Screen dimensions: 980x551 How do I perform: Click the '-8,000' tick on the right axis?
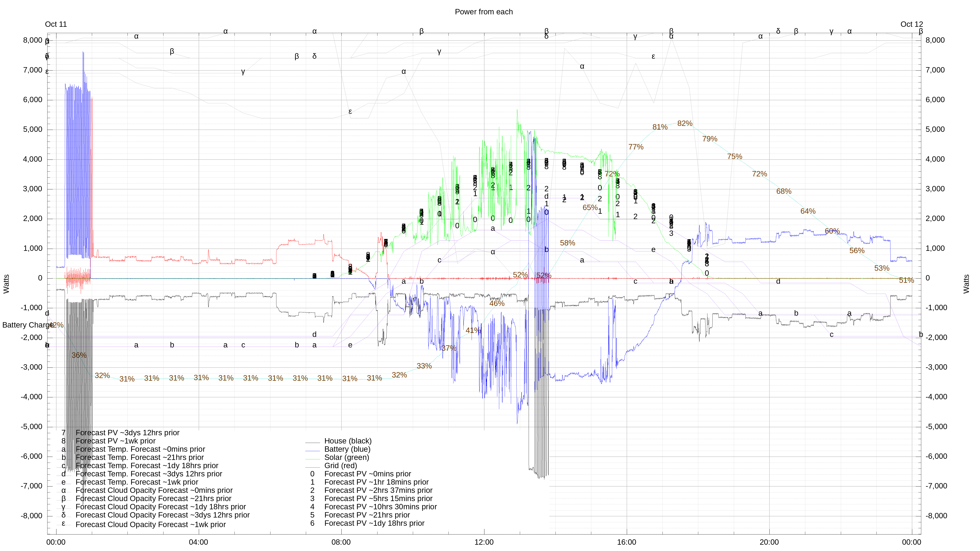tap(937, 516)
